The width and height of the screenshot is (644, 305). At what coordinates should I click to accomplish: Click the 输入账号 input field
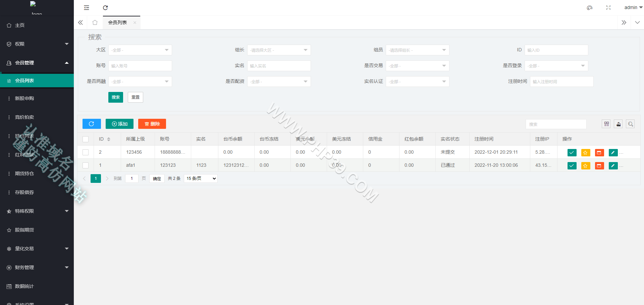[x=140, y=66]
